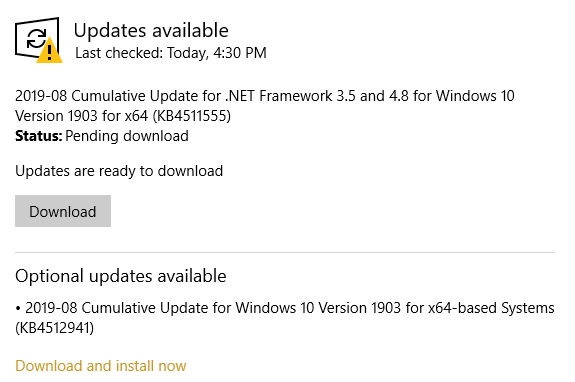This screenshot has height=382, width=575.
Task: Open the 'Download and install now' link
Action: pos(101,366)
